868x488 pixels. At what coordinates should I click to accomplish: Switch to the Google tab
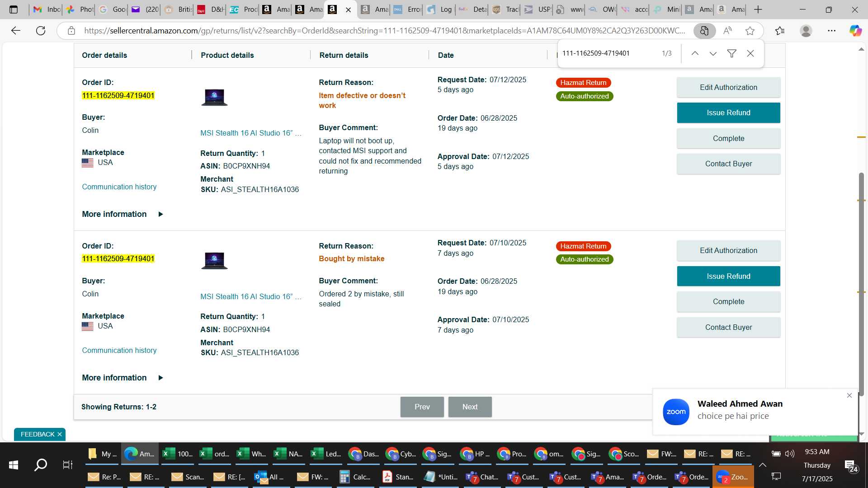(112, 9)
